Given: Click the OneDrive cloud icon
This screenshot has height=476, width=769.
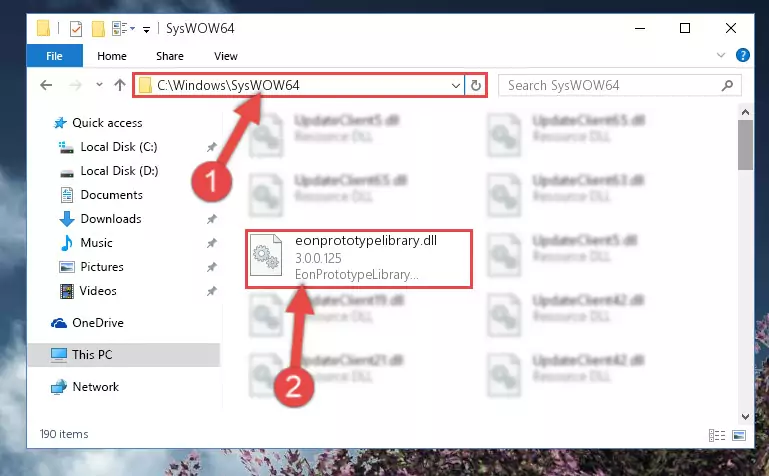Looking at the screenshot, I should (59, 323).
